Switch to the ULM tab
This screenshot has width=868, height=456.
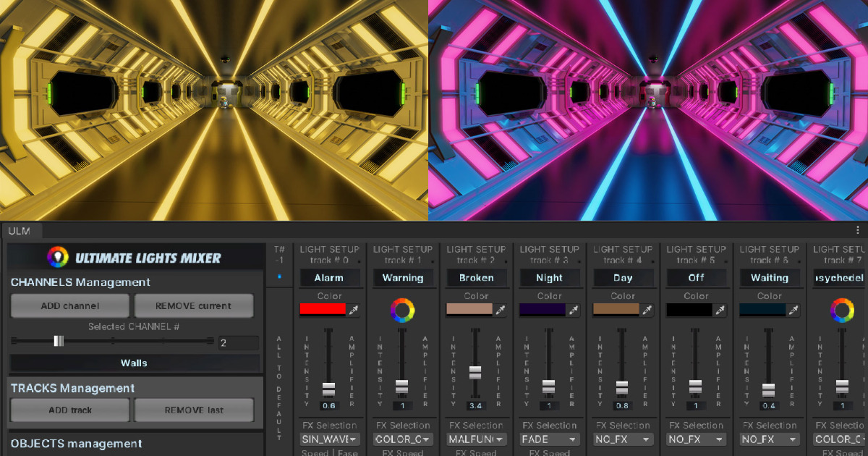click(x=20, y=232)
